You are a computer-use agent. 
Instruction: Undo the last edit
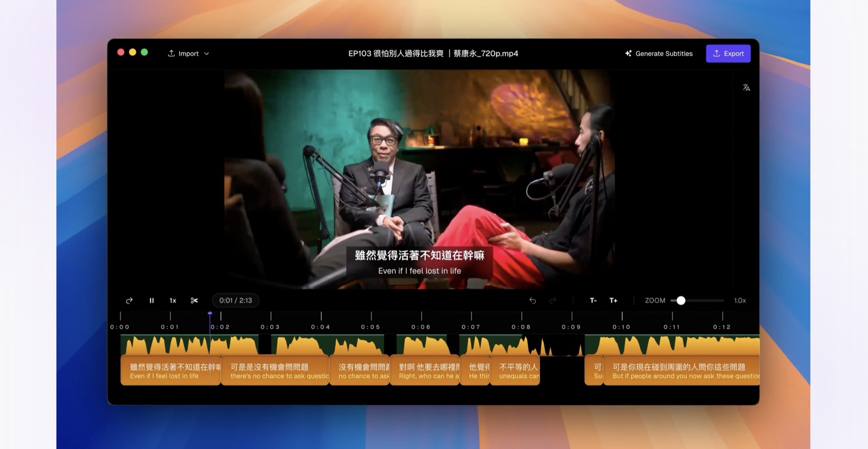[533, 300]
